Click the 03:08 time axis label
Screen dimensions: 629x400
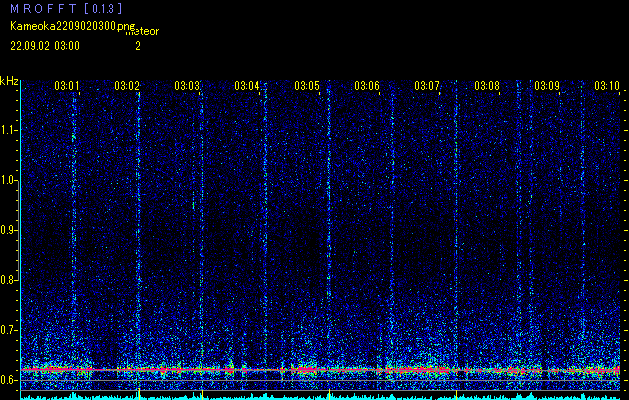pos(487,86)
